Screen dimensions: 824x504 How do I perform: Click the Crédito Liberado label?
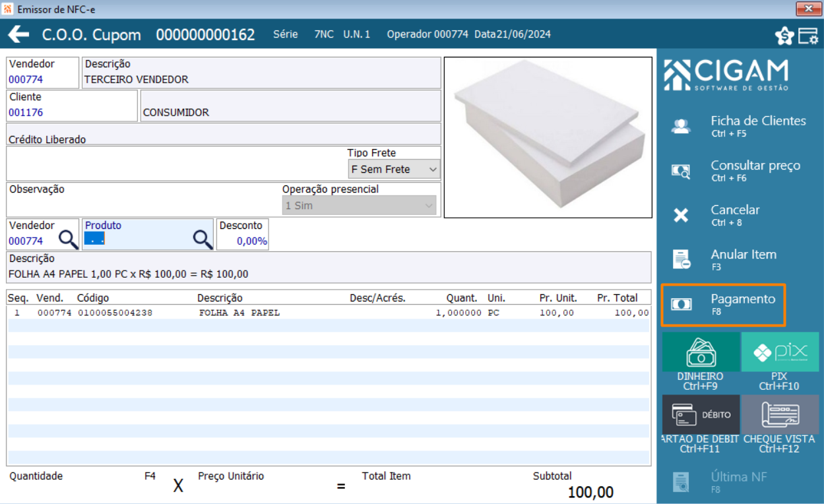click(x=47, y=139)
